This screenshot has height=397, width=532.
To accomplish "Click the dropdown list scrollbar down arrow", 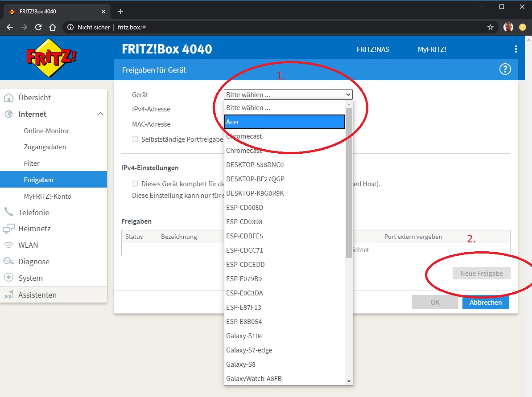I will (x=349, y=381).
